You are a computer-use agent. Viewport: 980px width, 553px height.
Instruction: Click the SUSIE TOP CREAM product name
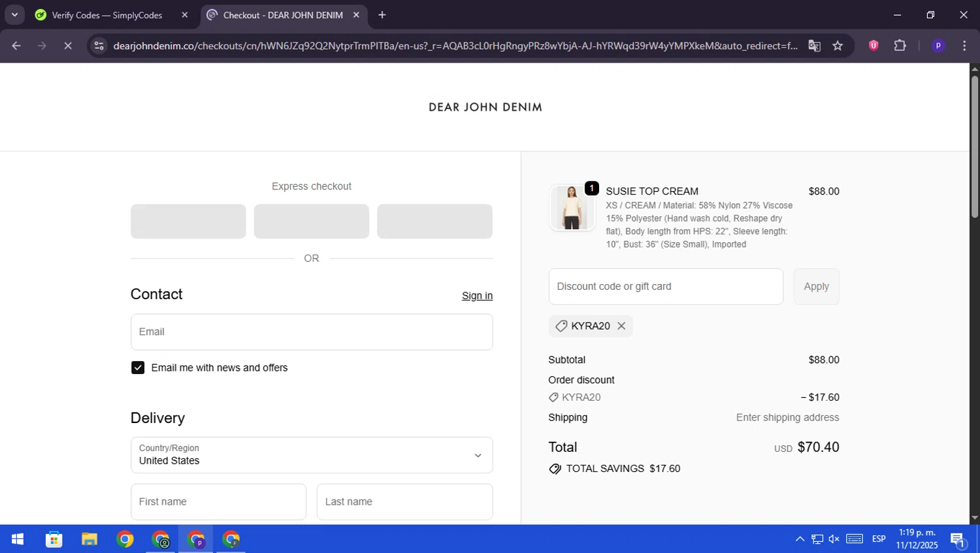pyautogui.click(x=652, y=191)
